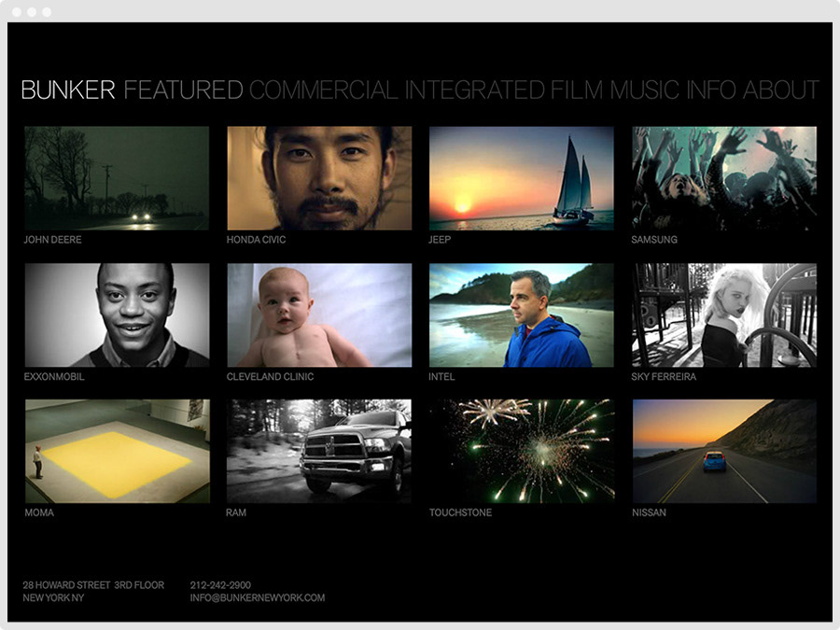Click the INFO@BUNKERNEWYORK.COM email link
840x630 pixels.
coord(258,598)
